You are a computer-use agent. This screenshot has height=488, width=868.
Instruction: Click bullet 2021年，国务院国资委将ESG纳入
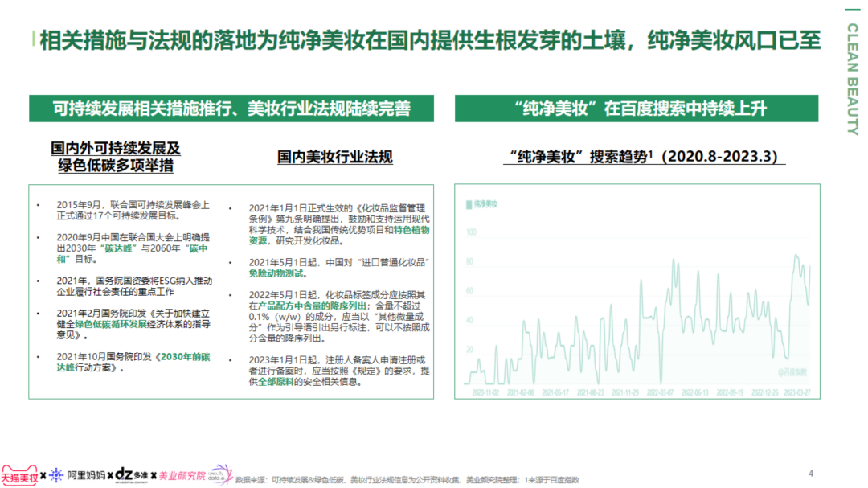coord(134,286)
